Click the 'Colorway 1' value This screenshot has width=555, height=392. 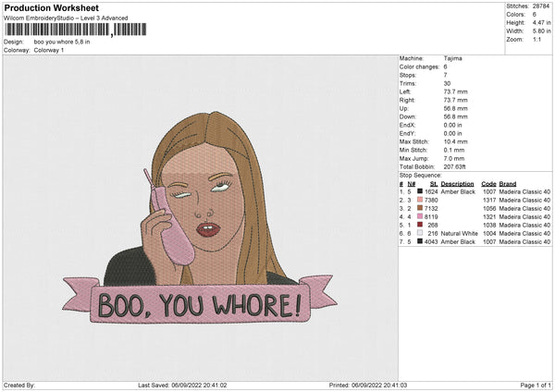(49, 50)
